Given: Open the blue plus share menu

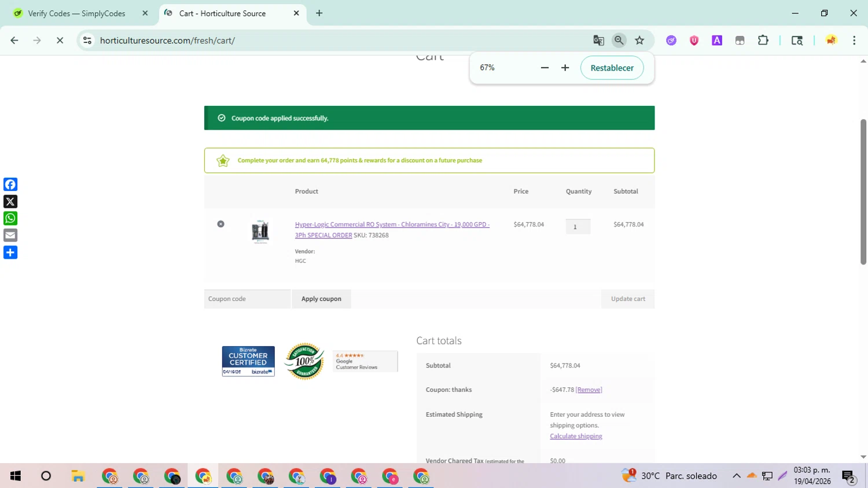Looking at the screenshot, I should [x=10, y=252].
